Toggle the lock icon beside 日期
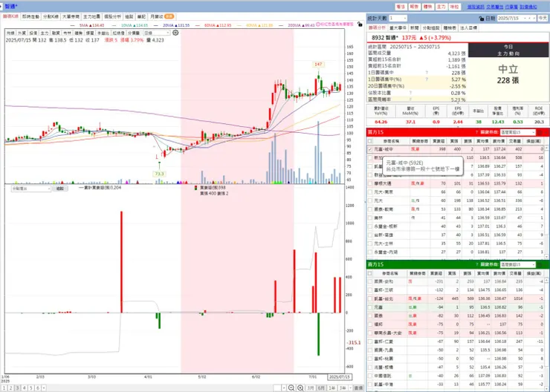This screenshot has height=392, width=550. pyautogui.click(x=482, y=19)
